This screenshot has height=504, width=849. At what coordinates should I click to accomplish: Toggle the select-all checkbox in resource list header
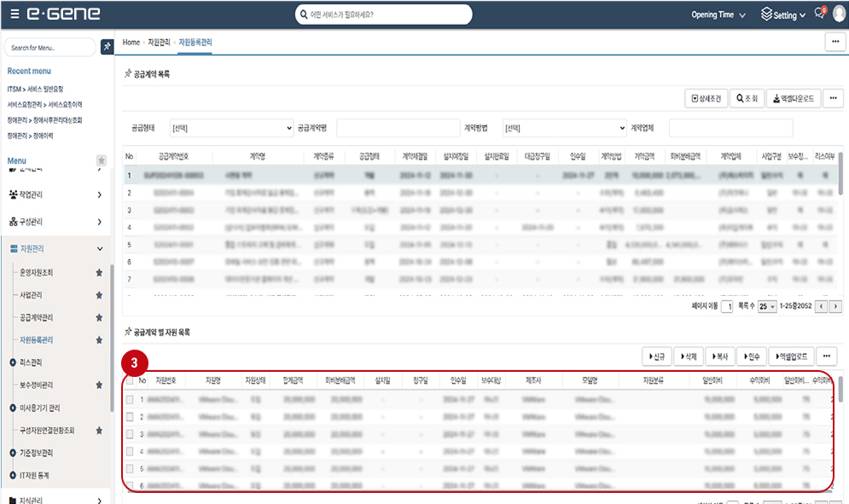(130, 381)
